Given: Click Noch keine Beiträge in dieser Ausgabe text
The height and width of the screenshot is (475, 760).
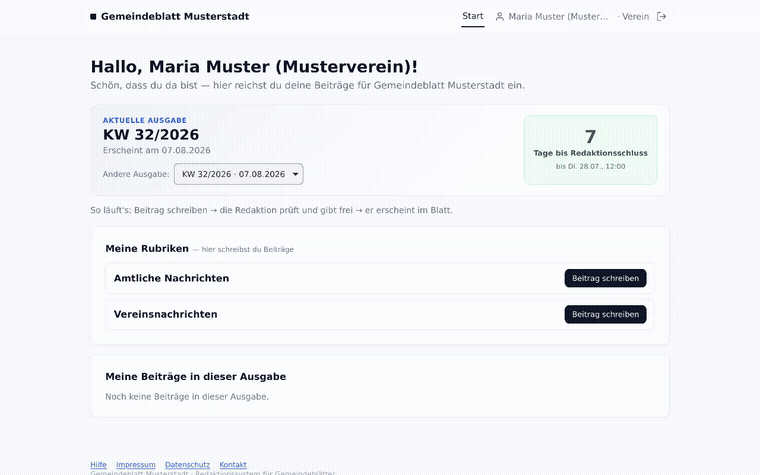Looking at the screenshot, I should coord(187,396).
